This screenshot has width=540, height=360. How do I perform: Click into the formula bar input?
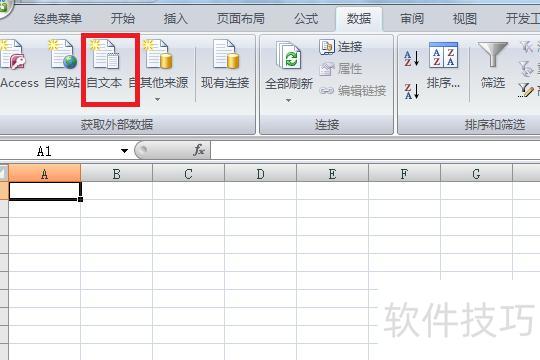[375, 151]
